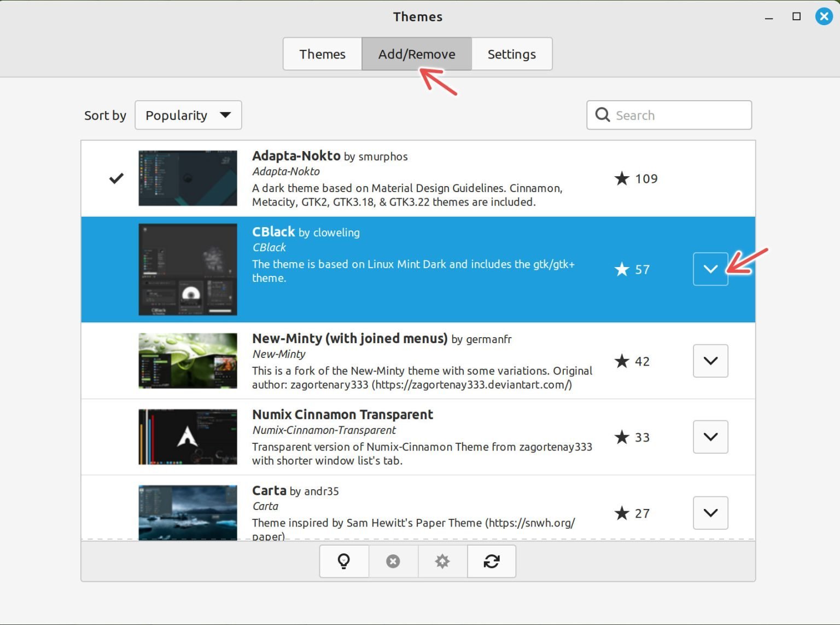Click the magnifier icon in the search bar

tap(603, 115)
